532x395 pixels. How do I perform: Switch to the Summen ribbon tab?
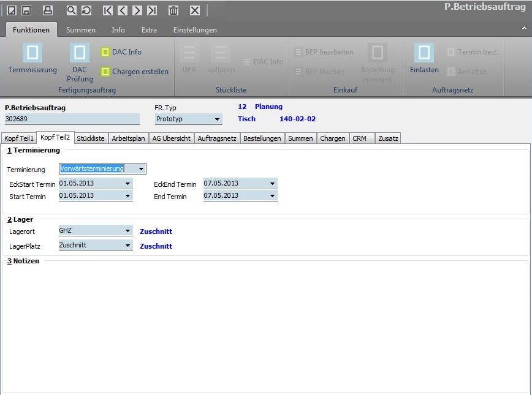point(80,29)
